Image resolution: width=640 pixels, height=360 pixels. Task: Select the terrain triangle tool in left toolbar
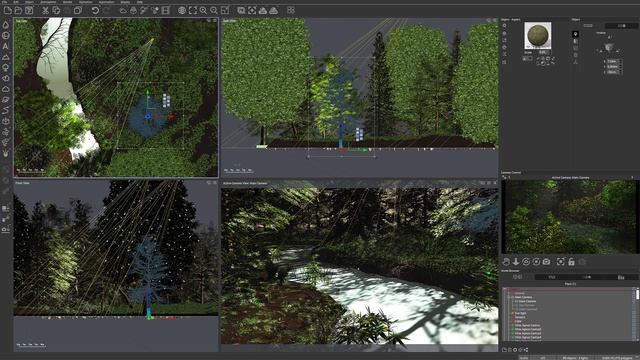[6, 57]
